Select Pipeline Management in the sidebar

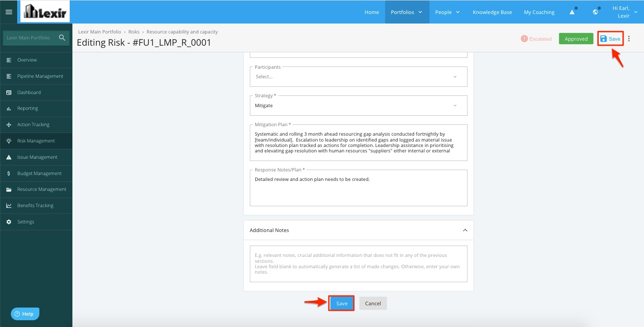pyautogui.click(x=36, y=76)
